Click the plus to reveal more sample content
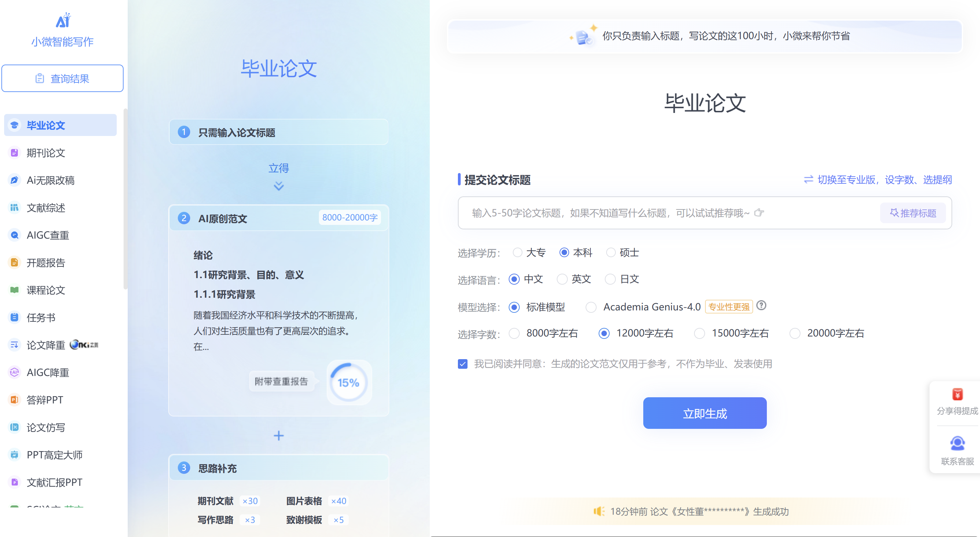 point(279,435)
